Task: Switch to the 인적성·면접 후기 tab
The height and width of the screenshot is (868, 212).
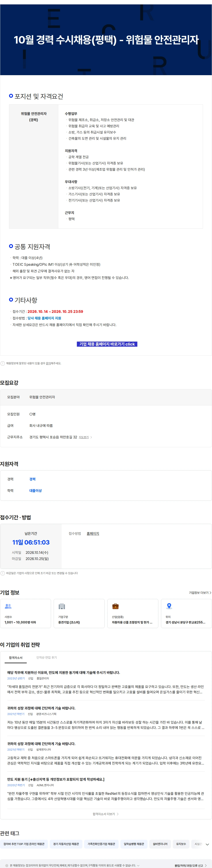Action: coord(46,658)
